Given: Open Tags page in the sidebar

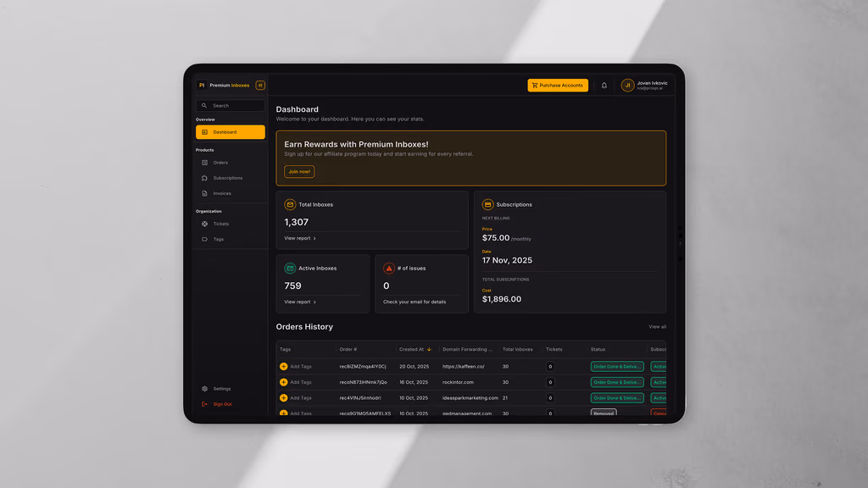Looking at the screenshot, I should [231, 240].
